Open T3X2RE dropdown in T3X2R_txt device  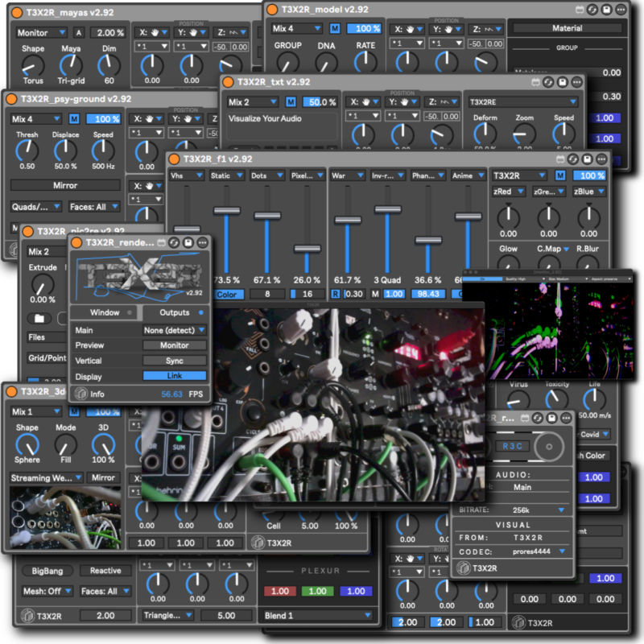click(523, 102)
